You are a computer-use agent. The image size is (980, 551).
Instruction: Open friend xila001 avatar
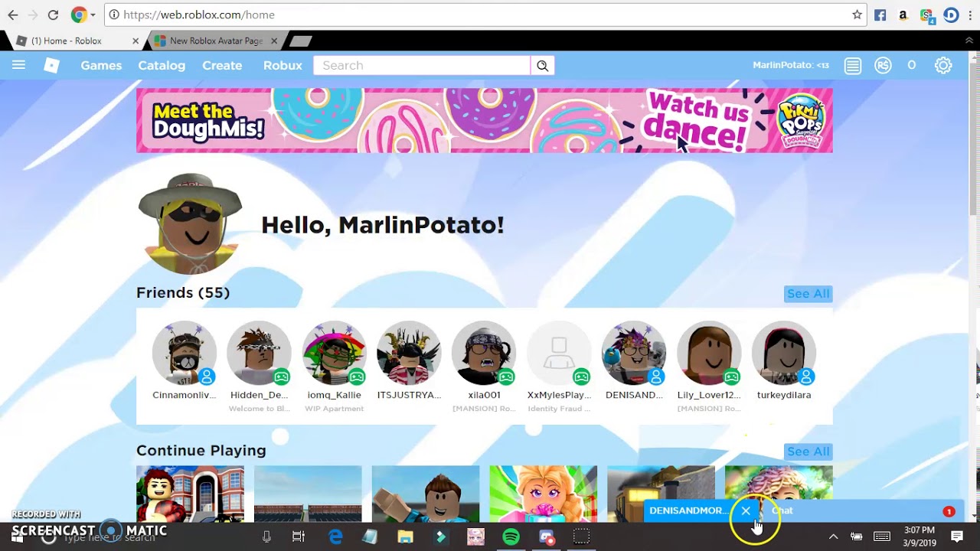pos(484,353)
